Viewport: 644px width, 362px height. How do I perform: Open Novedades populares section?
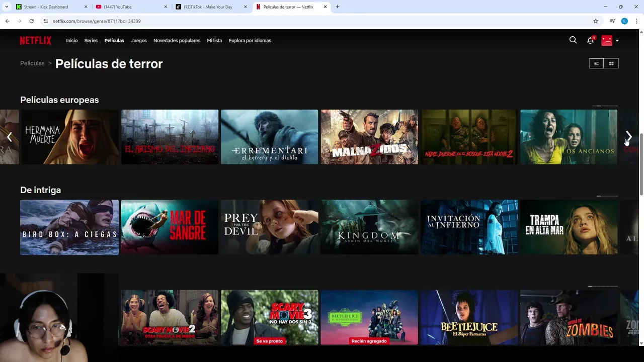pos(177,41)
